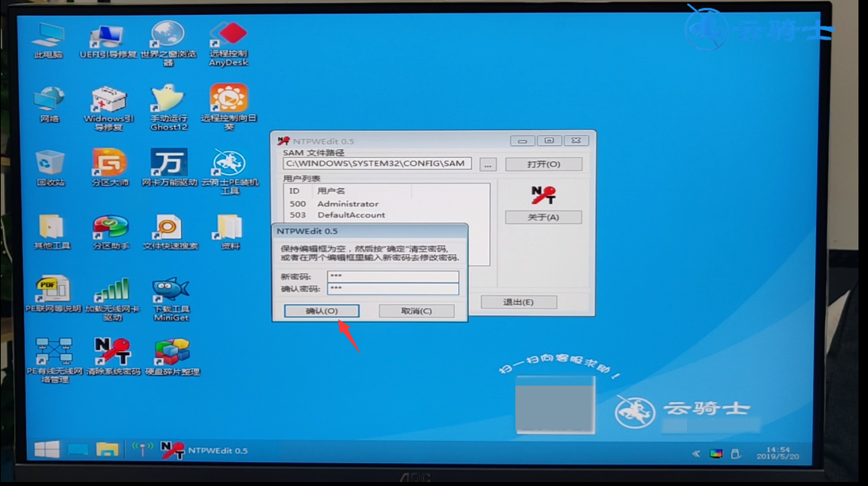Open 分区大师 partition master icon
Image resolution: width=868 pixels, height=486 pixels.
(110, 164)
